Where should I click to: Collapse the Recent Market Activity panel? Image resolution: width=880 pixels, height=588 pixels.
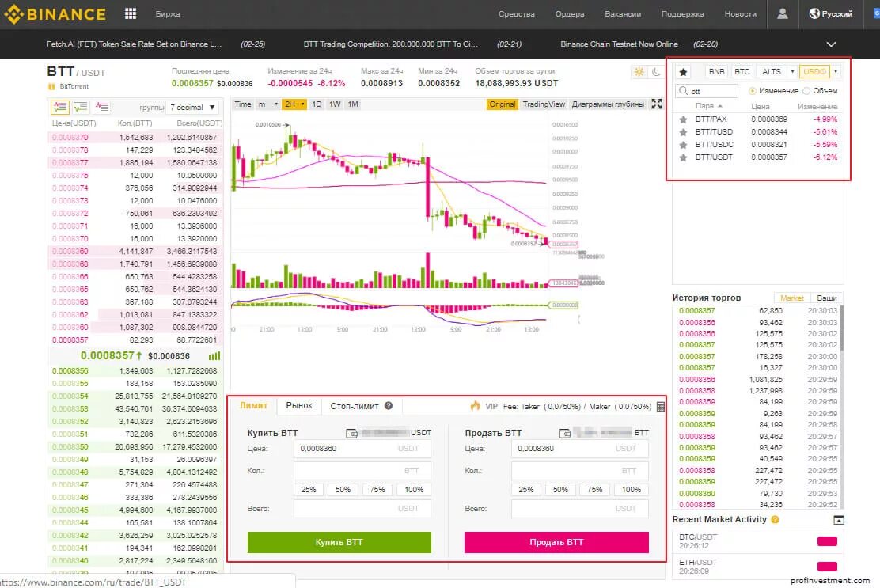[839, 520]
